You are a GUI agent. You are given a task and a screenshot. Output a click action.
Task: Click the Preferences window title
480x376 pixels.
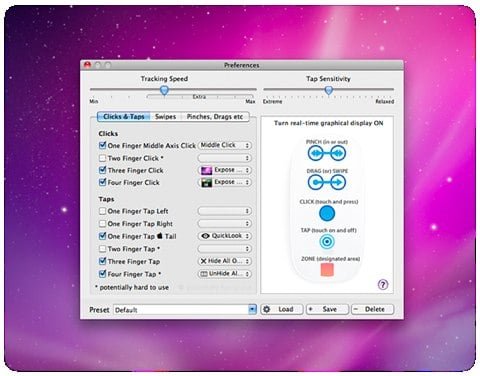point(242,65)
